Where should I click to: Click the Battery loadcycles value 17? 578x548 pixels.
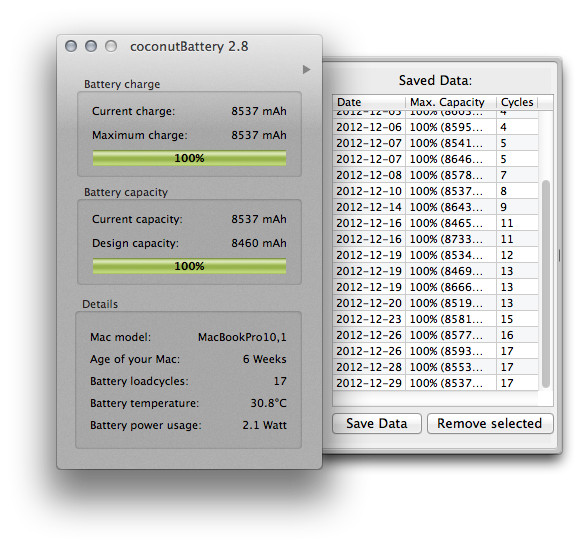280,381
